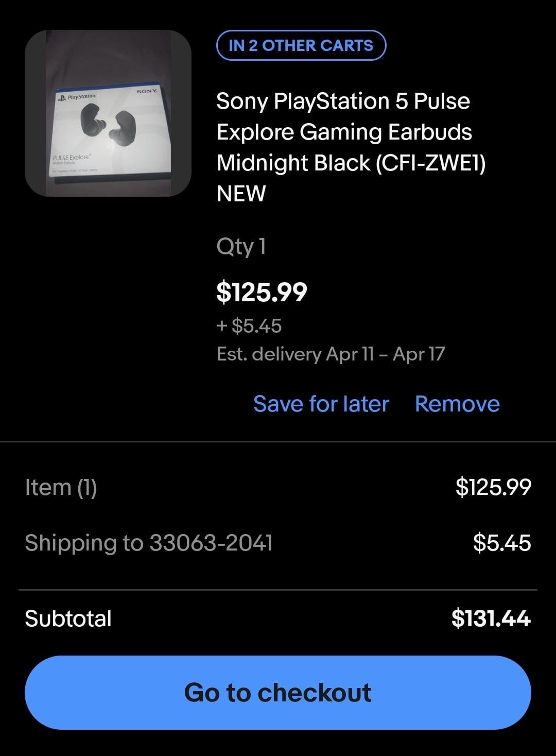Screen dimensions: 556x756
Task: Select the Qty 1 quantity field
Action: 241,247
